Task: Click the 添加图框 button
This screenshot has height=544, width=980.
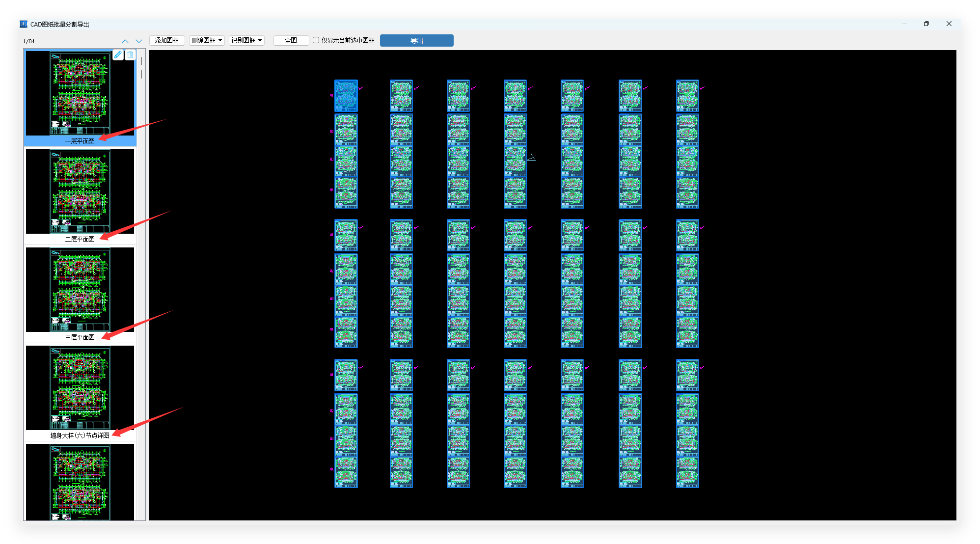Action: pos(167,40)
